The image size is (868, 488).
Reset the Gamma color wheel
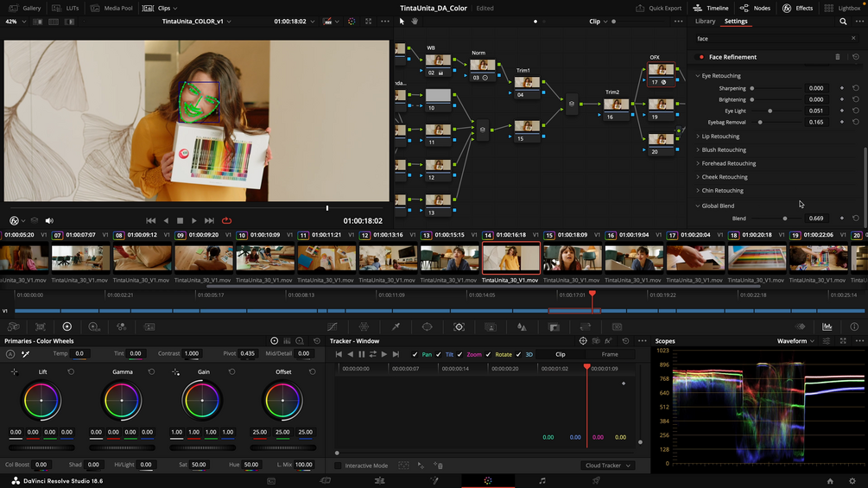(151, 371)
